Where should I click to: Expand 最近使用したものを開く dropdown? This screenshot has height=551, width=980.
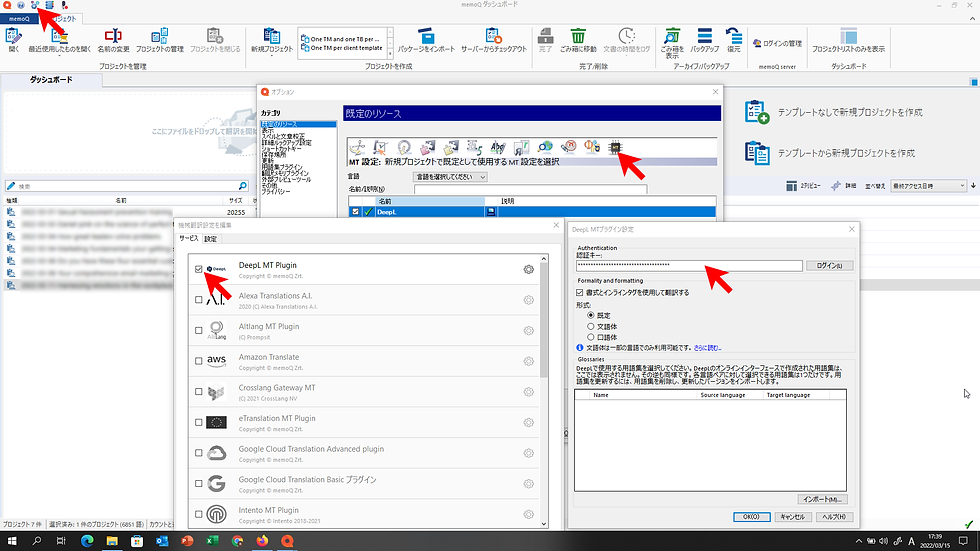[59, 56]
